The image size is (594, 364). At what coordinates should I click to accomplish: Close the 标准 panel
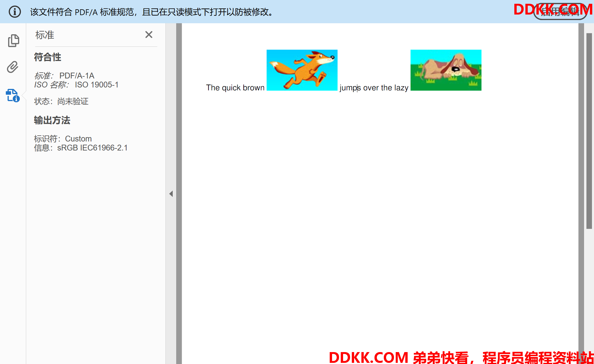pyautogui.click(x=149, y=35)
